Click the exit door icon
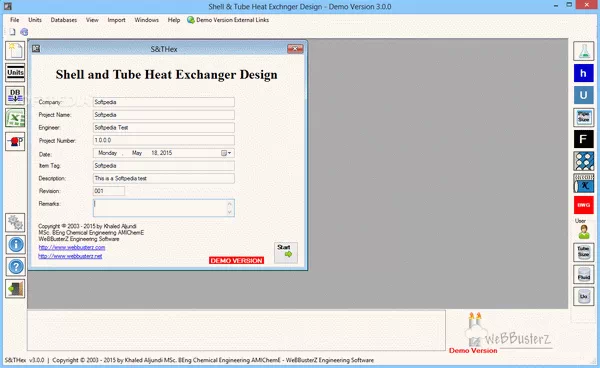 pyautogui.click(x=15, y=289)
